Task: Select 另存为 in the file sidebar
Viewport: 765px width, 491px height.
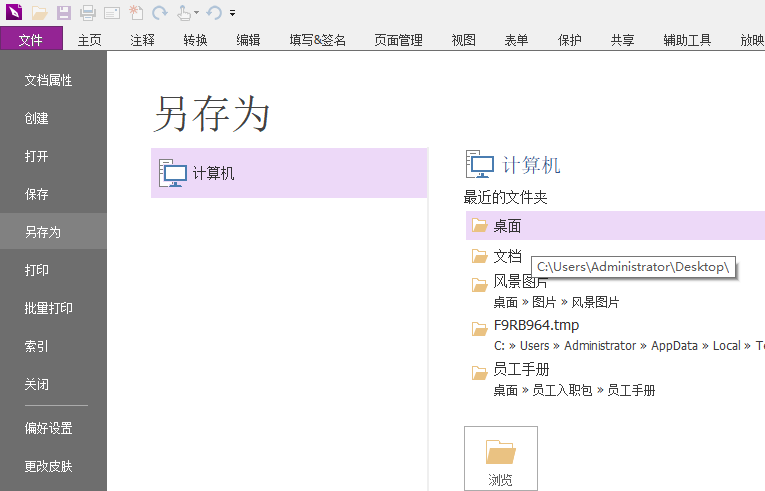Action: (53, 231)
